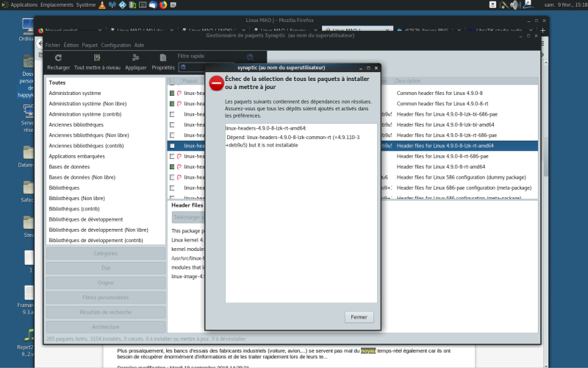
Task: Mark the box for the Linux 586 configuration package
Action: 172,177
